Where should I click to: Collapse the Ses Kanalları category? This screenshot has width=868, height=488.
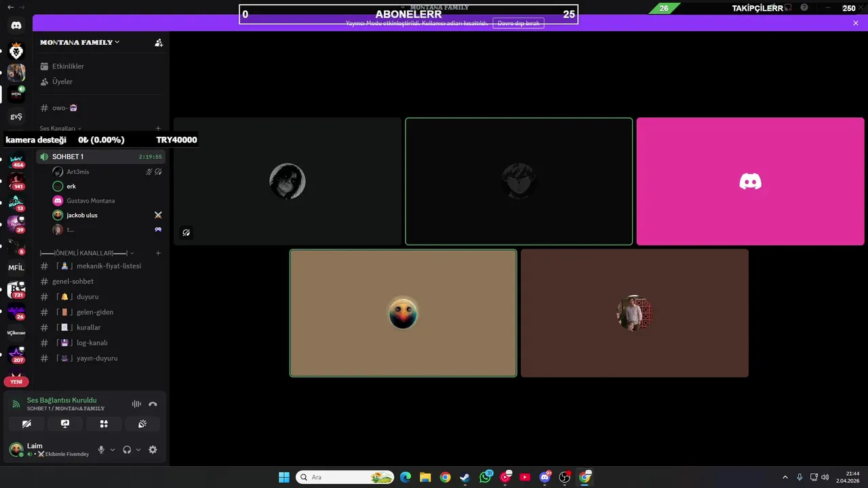pyautogui.click(x=60, y=128)
